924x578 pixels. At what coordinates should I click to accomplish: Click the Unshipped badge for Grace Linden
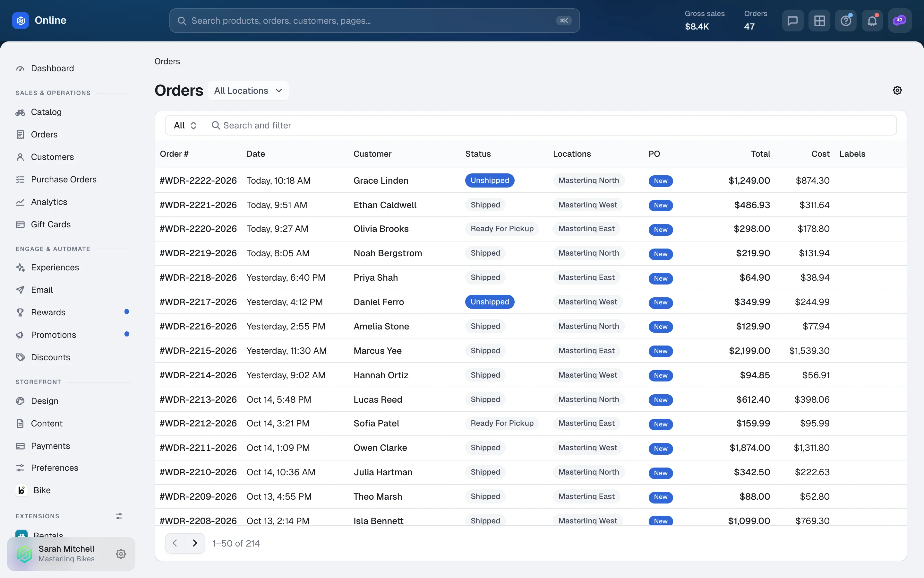[490, 180]
